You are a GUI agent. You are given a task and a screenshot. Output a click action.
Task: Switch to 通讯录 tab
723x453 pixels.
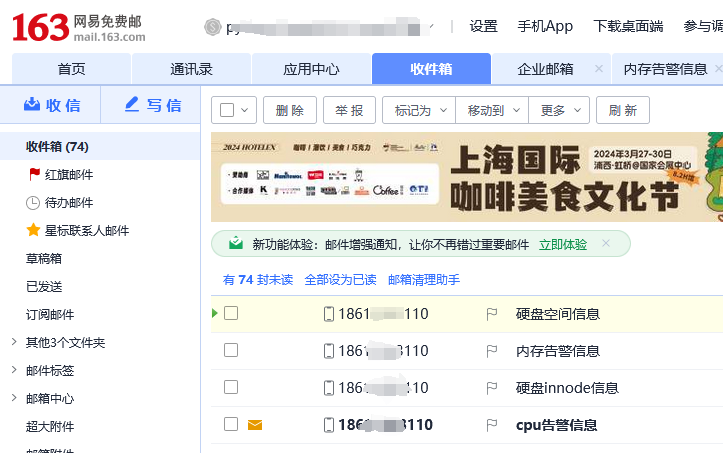191,69
